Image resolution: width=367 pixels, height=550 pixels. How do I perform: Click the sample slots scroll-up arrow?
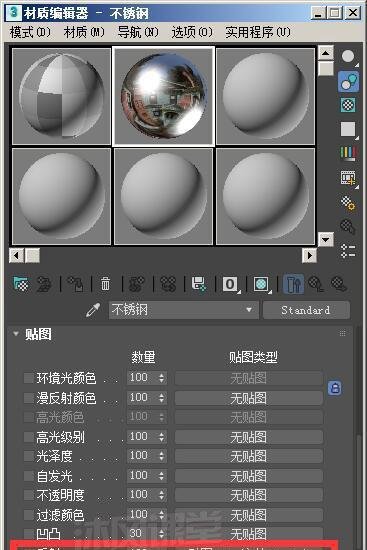pos(326,53)
